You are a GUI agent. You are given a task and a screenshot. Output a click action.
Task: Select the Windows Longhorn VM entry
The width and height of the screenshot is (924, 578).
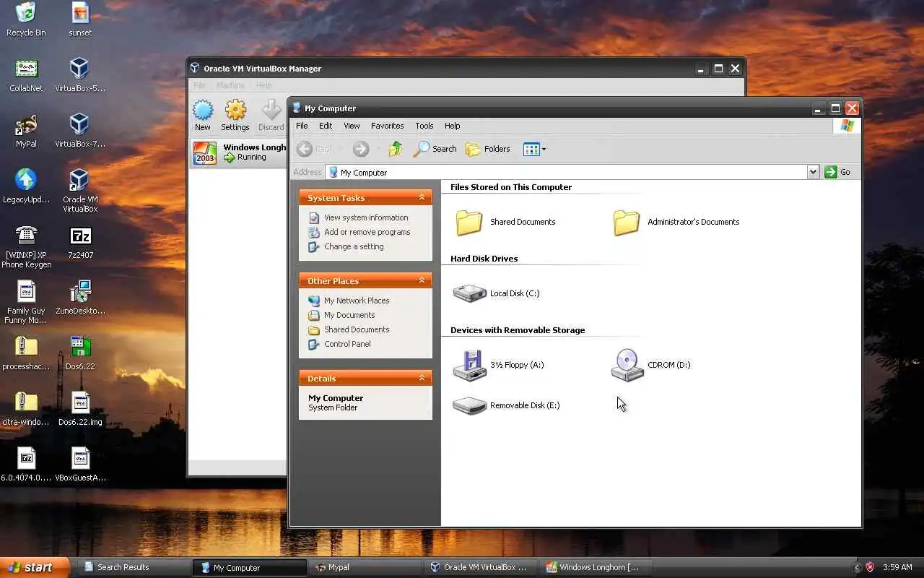click(x=239, y=152)
